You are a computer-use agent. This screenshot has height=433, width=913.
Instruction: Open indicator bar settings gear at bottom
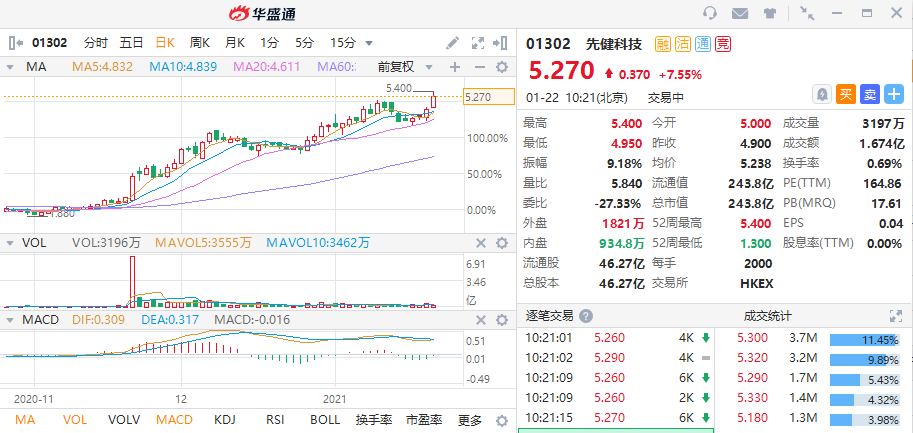(501, 421)
